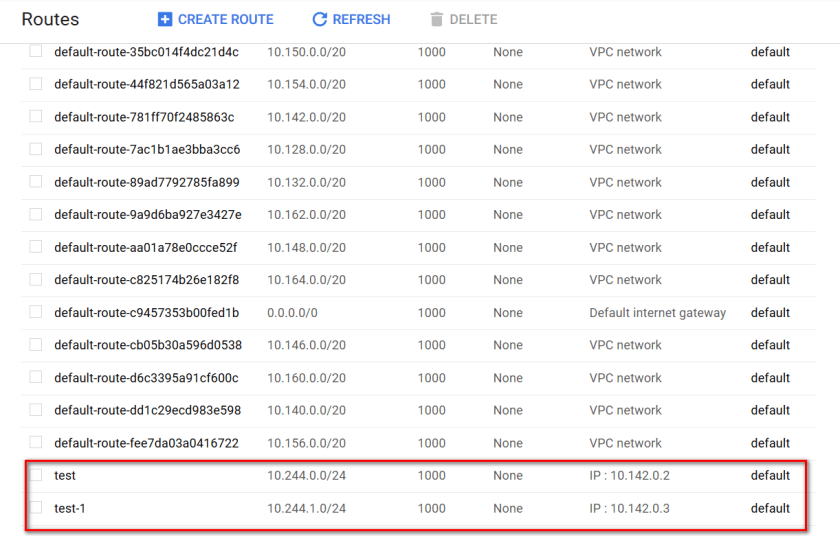840x536 pixels.
Task: Toggle checkbox for default-route-fee7da03a0416722
Action: point(36,443)
